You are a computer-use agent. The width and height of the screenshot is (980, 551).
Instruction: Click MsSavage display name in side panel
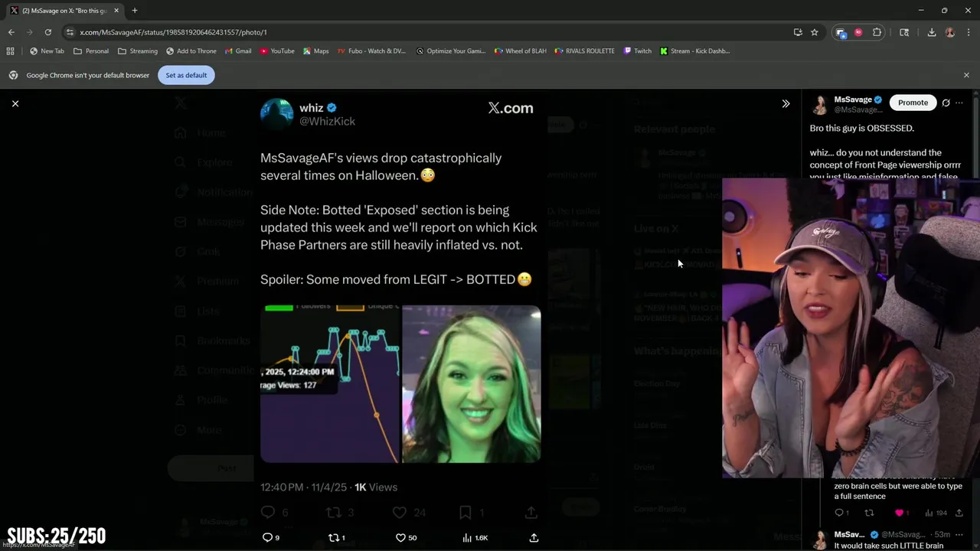853,99
